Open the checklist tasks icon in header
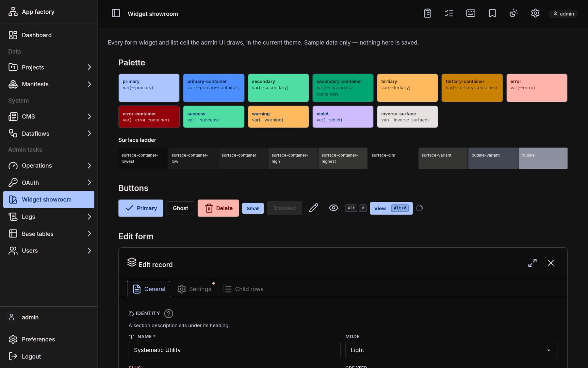The width and height of the screenshot is (588, 368). coord(449,13)
